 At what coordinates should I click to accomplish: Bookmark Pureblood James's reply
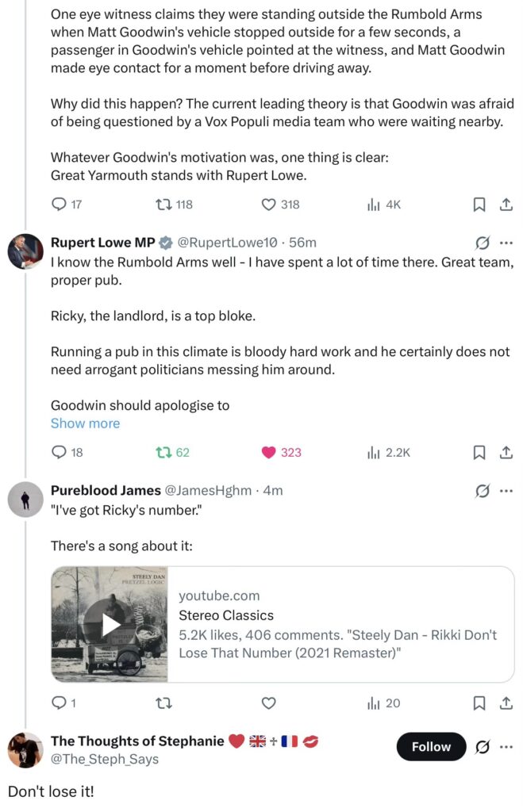[x=479, y=703]
